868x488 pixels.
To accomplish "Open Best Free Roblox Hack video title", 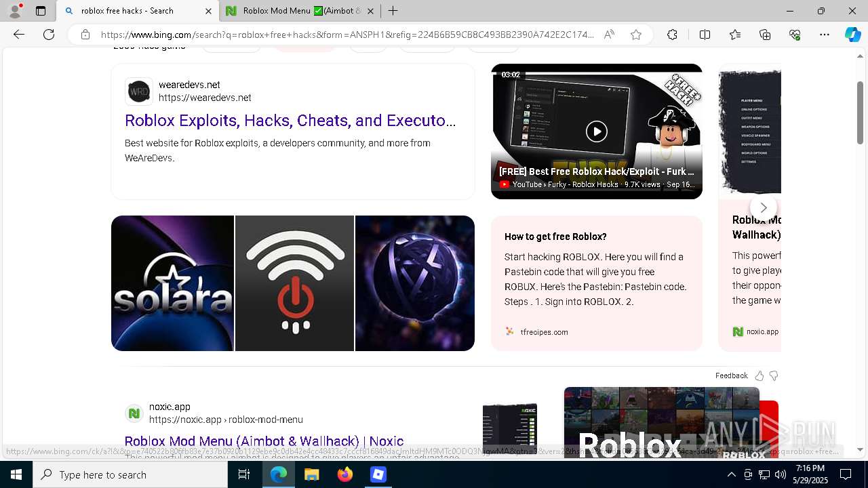I will pos(597,171).
